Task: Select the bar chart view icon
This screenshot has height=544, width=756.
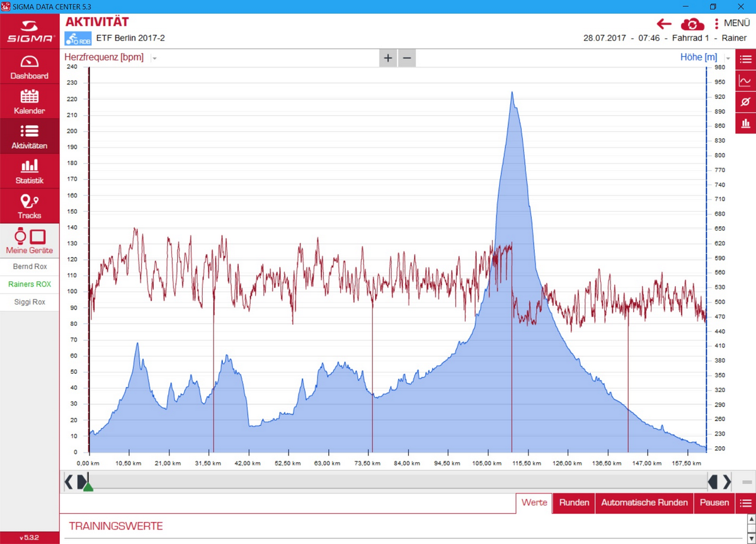Action: point(745,123)
